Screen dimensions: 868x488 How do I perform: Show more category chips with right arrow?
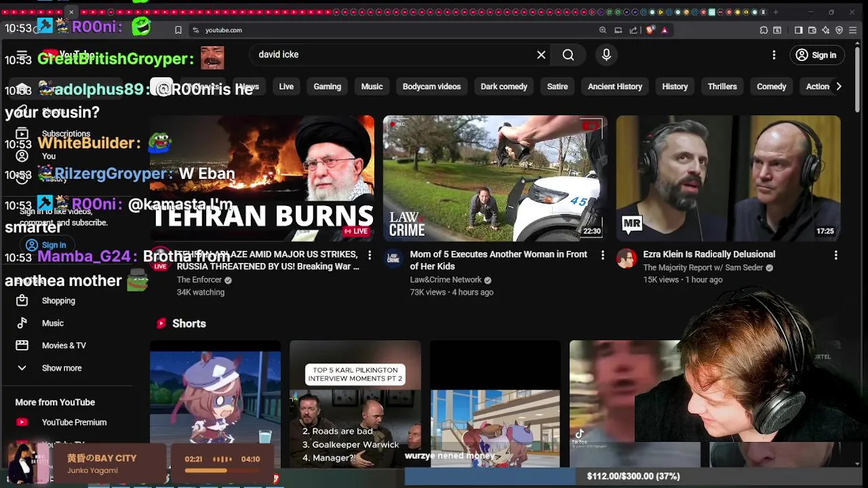pyautogui.click(x=839, y=87)
